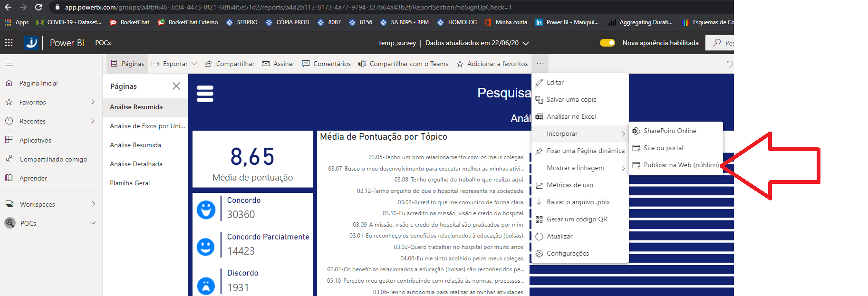This screenshot has width=868, height=296.
Task: Select Analisar no Excel
Action: coord(580,116)
